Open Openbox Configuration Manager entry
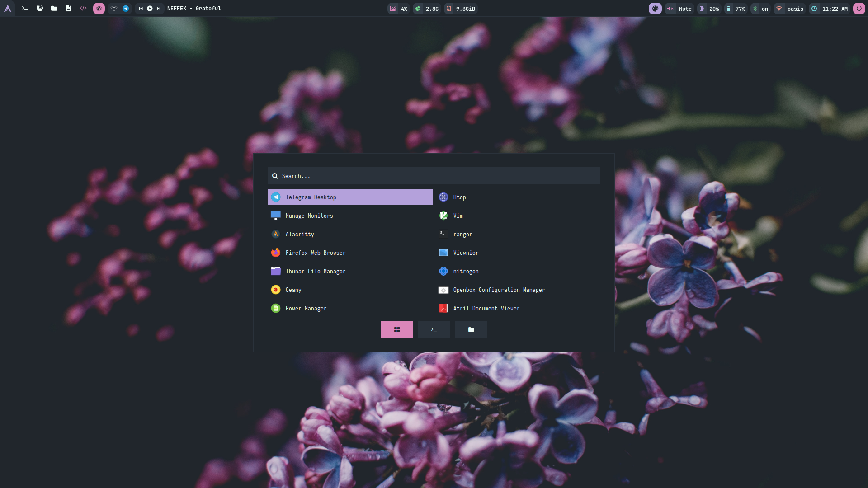This screenshot has width=868, height=488. click(499, 290)
